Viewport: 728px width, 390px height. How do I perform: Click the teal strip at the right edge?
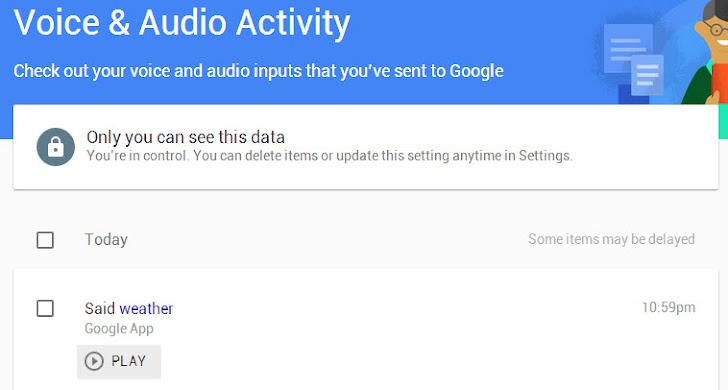click(723, 122)
